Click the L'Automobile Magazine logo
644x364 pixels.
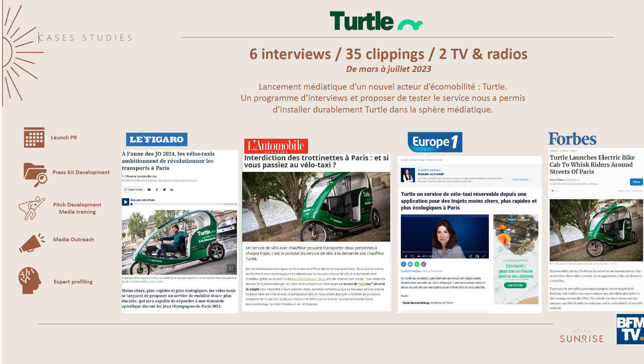[x=276, y=146]
